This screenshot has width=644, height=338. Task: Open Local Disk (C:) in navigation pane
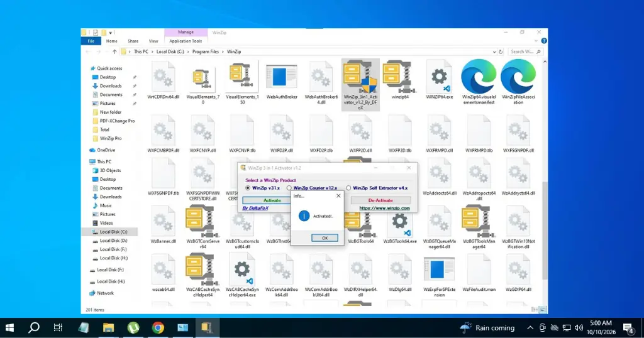[113, 232]
